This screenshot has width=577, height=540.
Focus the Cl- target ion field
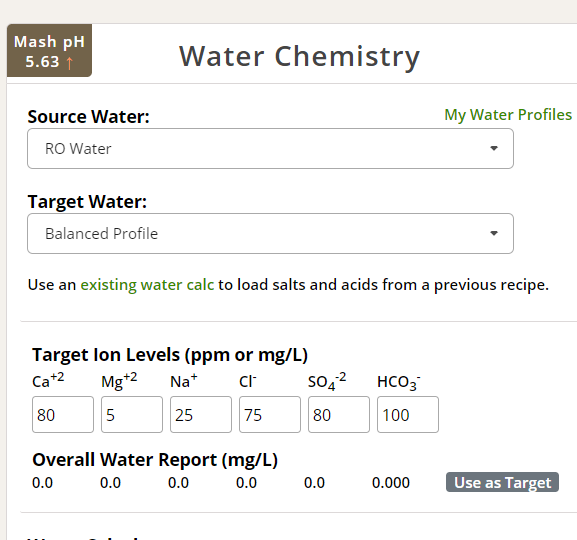tap(270, 414)
